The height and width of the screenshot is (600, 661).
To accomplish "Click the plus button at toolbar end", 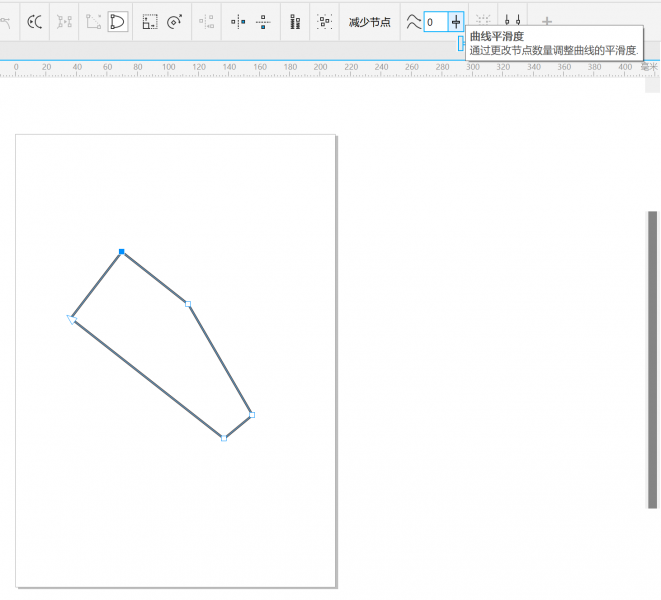I will click(547, 21).
